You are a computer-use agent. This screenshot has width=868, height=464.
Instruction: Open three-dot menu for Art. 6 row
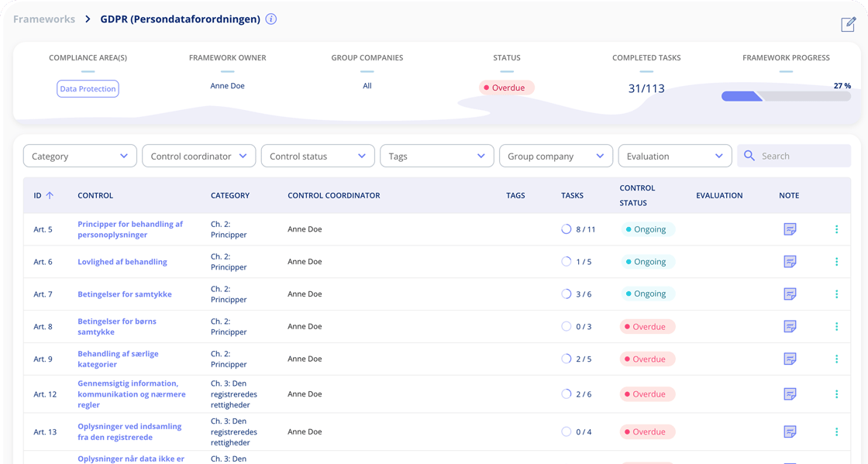[836, 262]
